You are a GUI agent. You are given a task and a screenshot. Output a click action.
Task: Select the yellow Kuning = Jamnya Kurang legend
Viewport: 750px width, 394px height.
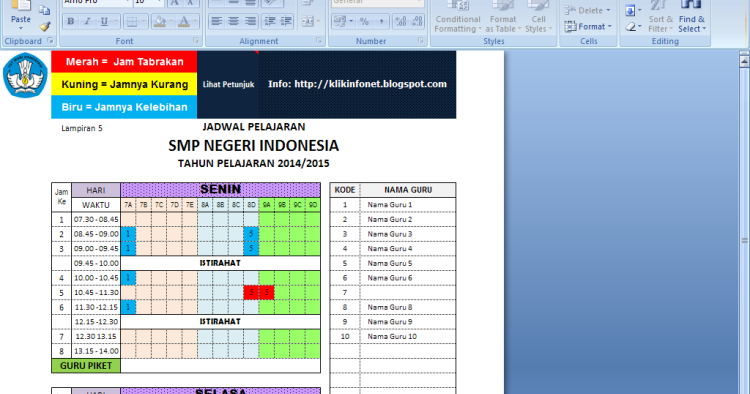tap(124, 84)
